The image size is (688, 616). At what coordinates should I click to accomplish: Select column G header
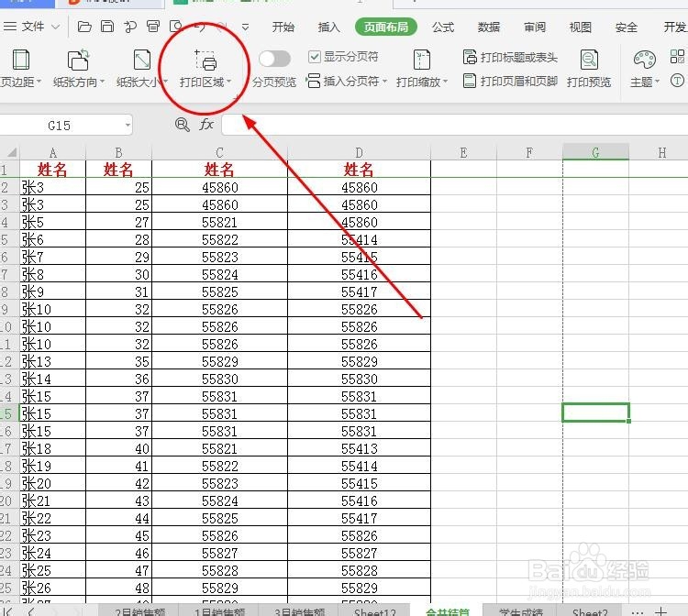[595, 152]
